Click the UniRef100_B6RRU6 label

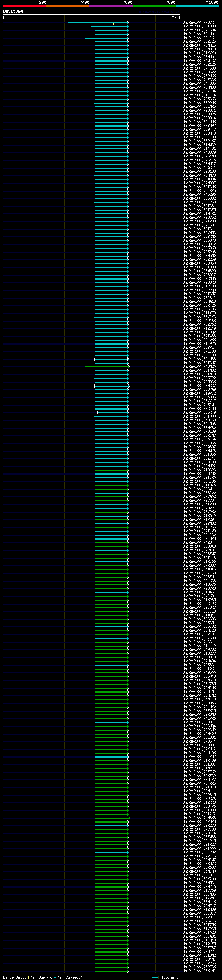[x=199, y=103]
